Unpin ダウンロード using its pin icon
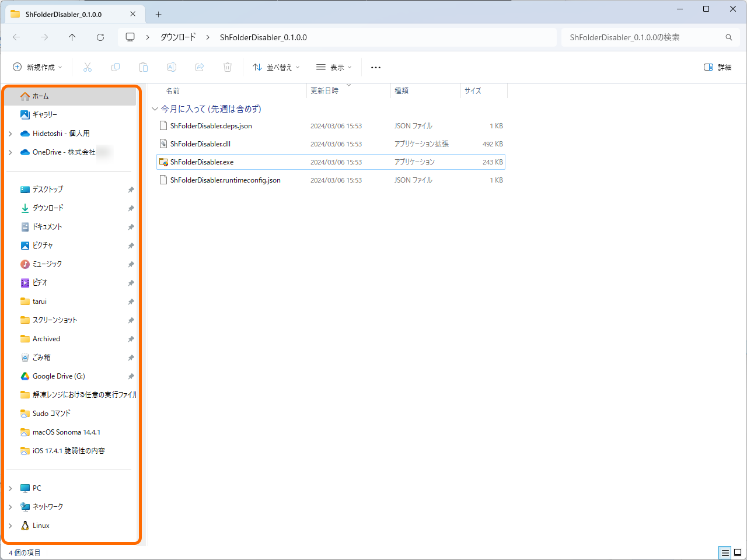The width and height of the screenshot is (747, 560). pos(131,208)
